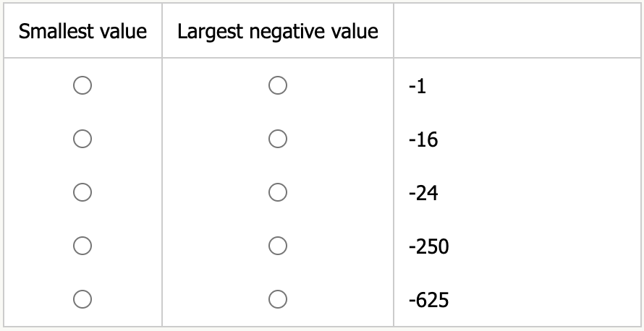This screenshot has height=331, width=644.
Task: Mark -24 as Largest negative value
Action: point(278,192)
